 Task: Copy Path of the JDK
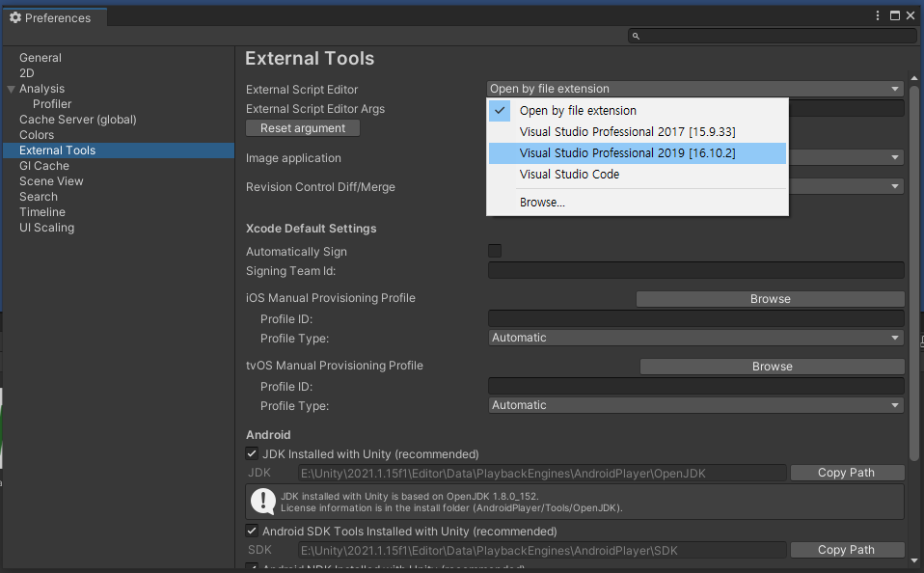point(847,473)
